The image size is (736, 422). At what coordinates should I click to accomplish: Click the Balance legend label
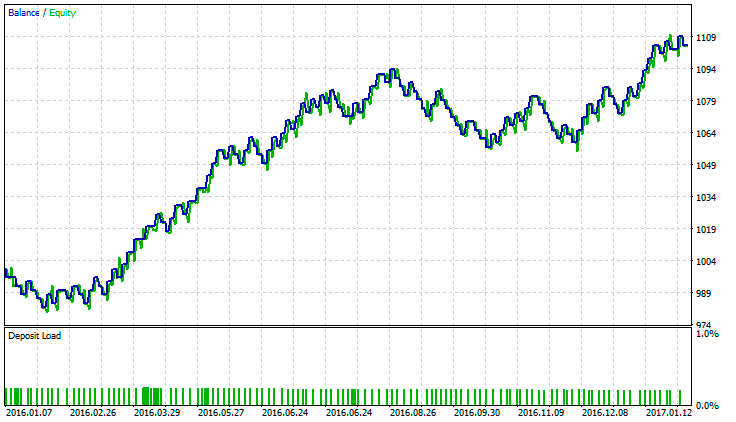23,13
